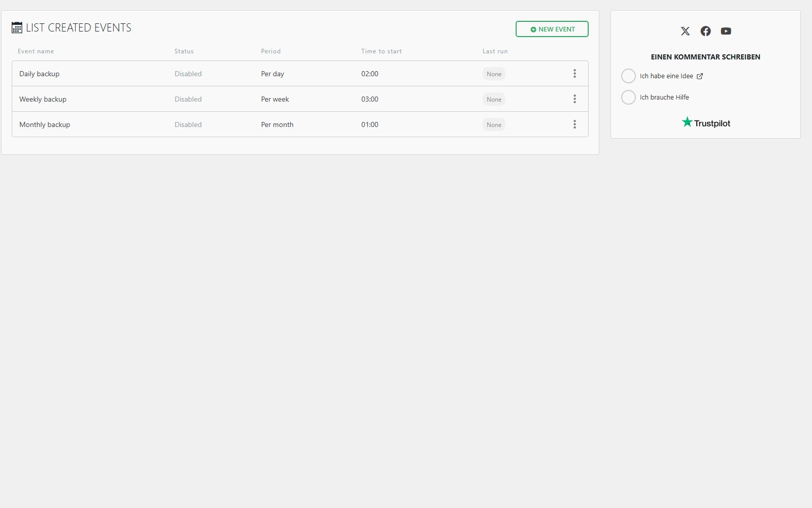Image resolution: width=812 pixels, height=508 pixels.
Task: Open the external link icon next to Ich habe eine Idee
Action: [x=699, y=76]
